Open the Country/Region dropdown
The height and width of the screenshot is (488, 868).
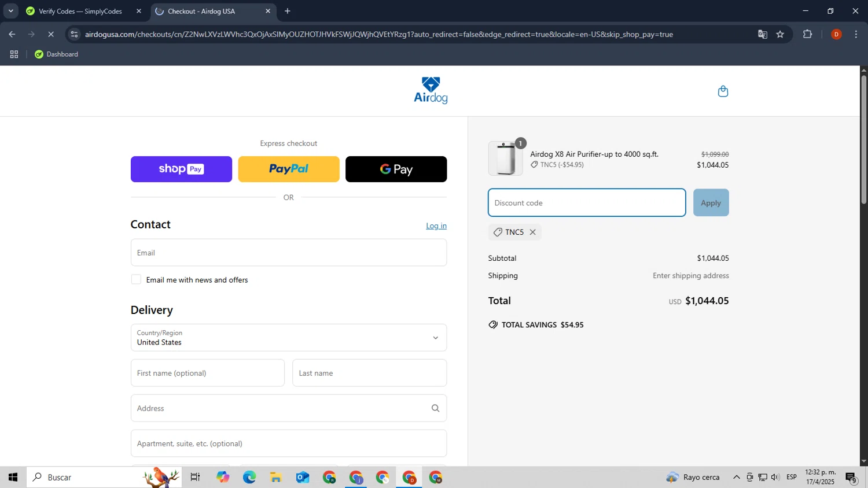(x=289, y=338)
